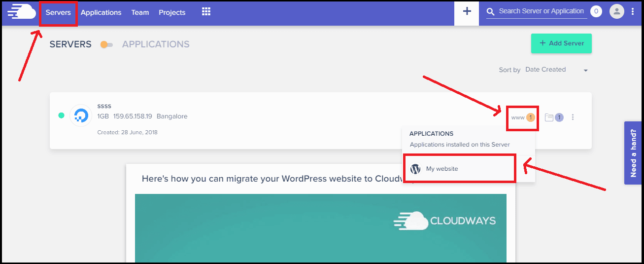Open the top bar three-dot menu

(633, 11)
